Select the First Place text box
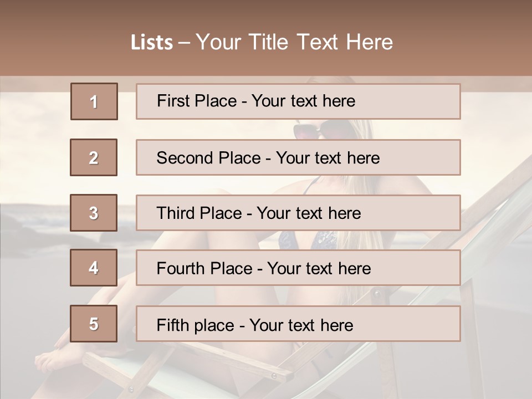 click(x=298, y=101)
